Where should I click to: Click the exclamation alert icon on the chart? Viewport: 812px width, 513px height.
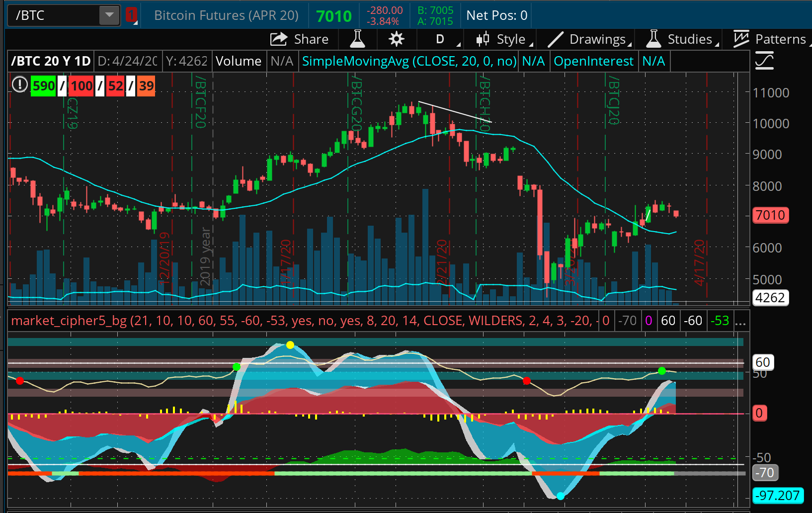19,85
